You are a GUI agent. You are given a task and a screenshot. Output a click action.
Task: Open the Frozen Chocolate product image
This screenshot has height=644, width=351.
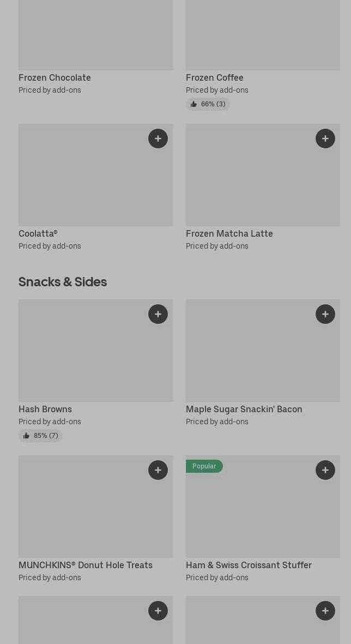coord(95,33)
